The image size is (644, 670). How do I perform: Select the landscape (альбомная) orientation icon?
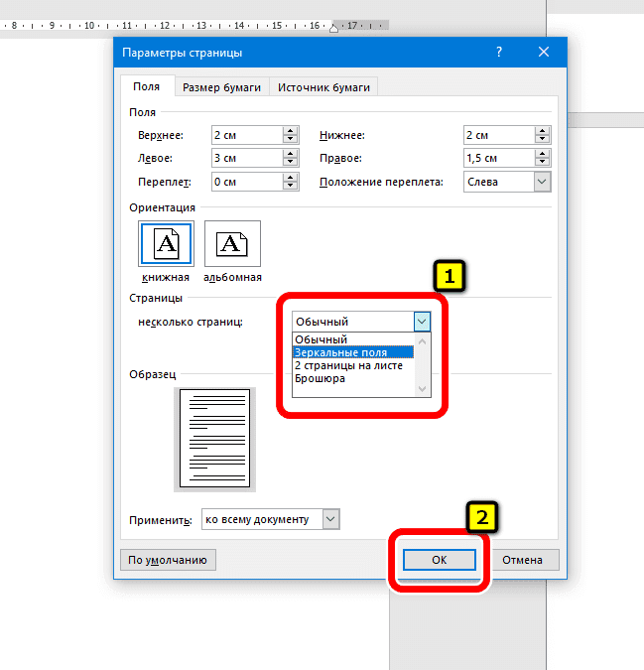[x=232, y=244]
